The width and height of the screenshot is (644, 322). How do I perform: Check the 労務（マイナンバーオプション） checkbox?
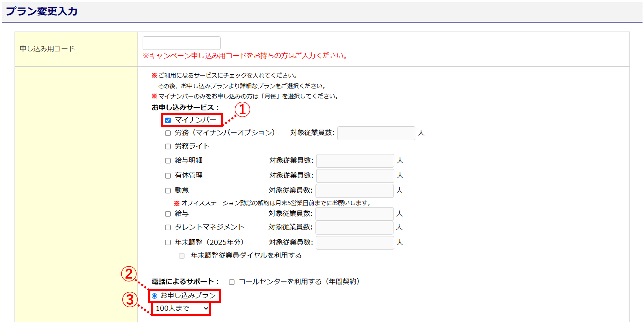click(168, 133)
